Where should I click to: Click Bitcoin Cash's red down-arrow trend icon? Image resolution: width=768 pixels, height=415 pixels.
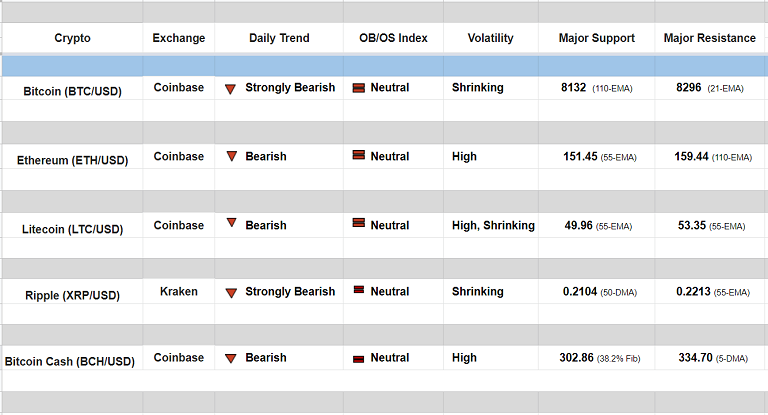(x=231, y=358)
